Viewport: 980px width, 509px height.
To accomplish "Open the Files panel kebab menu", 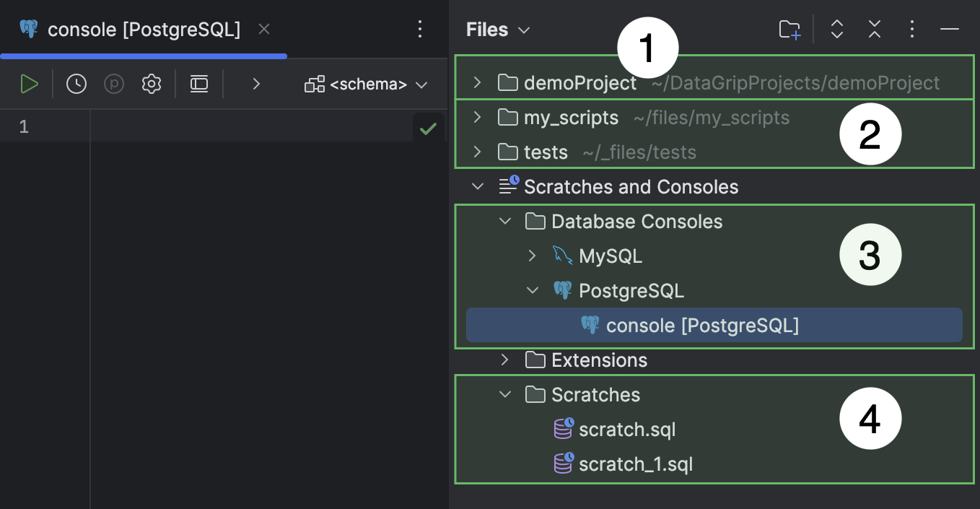I will (x=911, y=30).
